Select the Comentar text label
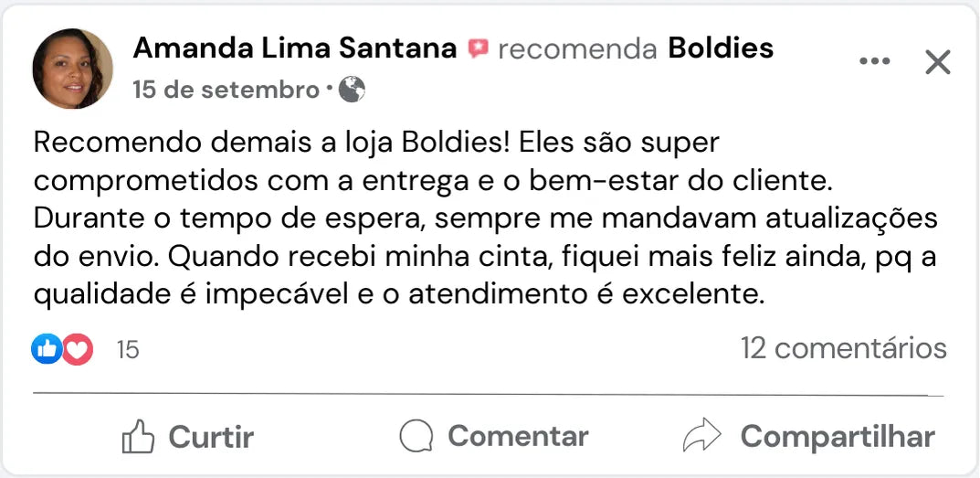This screenshot has width=980, height=478. (x=518, y=436)
